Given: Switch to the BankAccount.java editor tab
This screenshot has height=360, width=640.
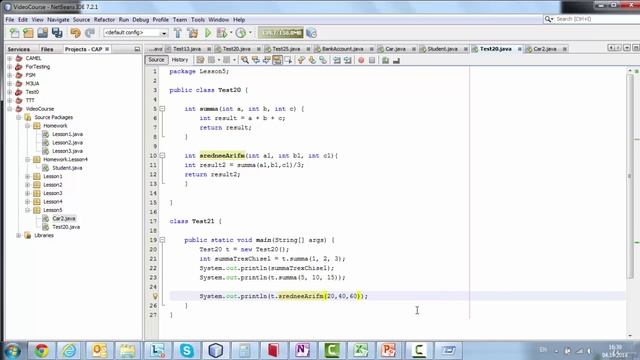Looking at the screenshot, I should tap(342, 49).
